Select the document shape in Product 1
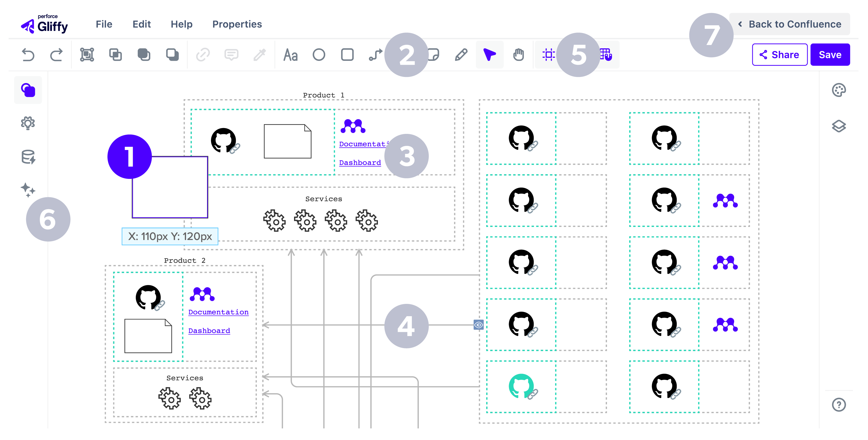The height and width of the screenshot is (440, 868). pyautogui.click(x=287, y=141)
